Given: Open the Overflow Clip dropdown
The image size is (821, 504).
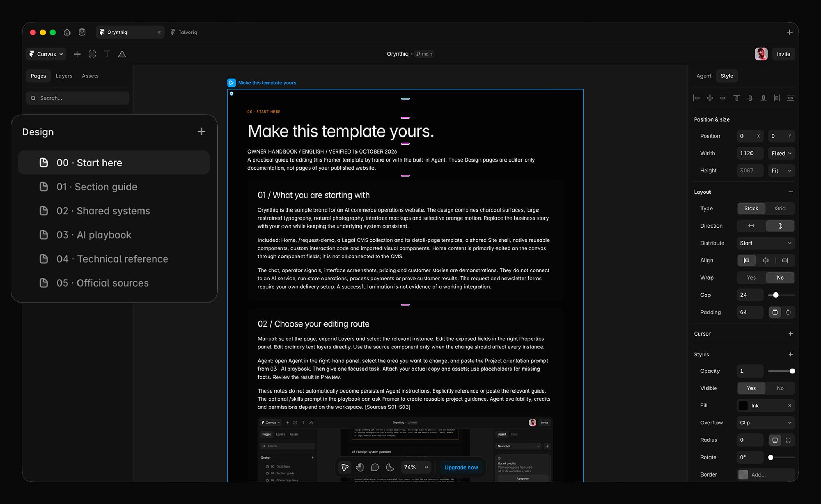Looking at the screenshot, I should tap(766, 422).
